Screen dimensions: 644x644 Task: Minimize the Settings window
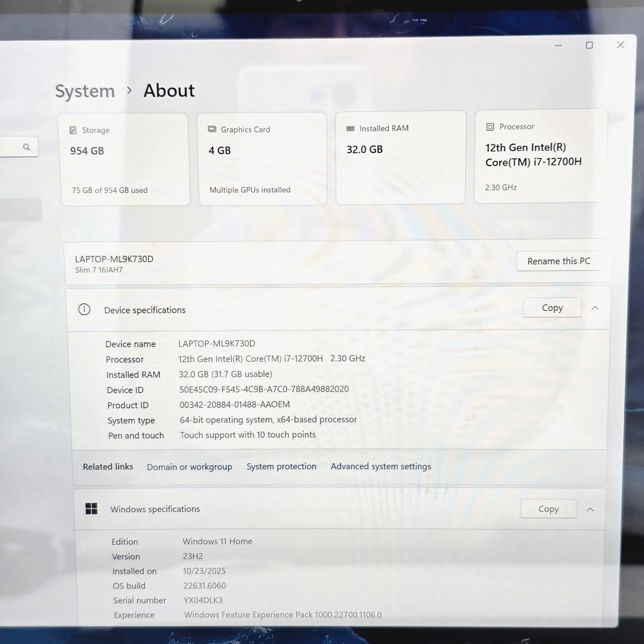[558, 45]
